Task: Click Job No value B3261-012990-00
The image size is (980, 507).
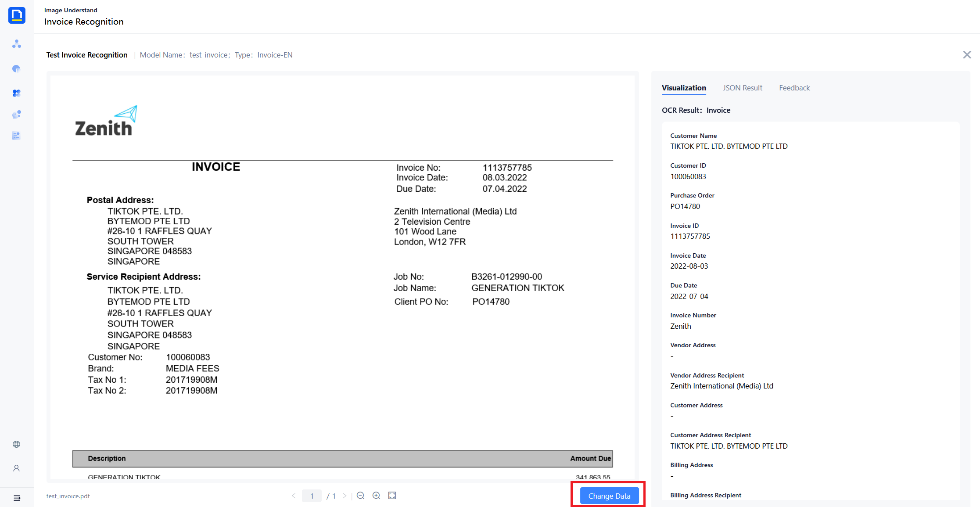Action: (x=507, y=277)
